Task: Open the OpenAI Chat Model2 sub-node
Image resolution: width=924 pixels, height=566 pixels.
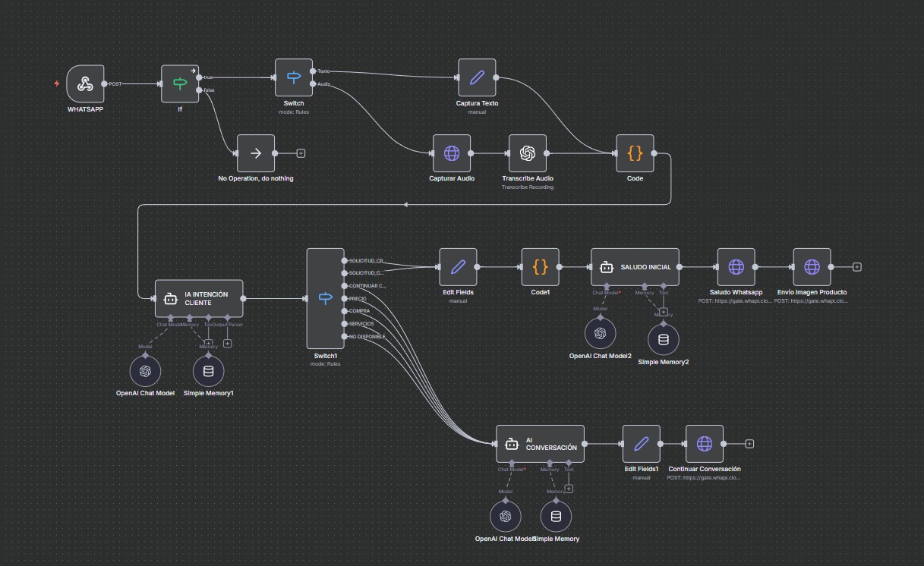Action: point(601,333)
